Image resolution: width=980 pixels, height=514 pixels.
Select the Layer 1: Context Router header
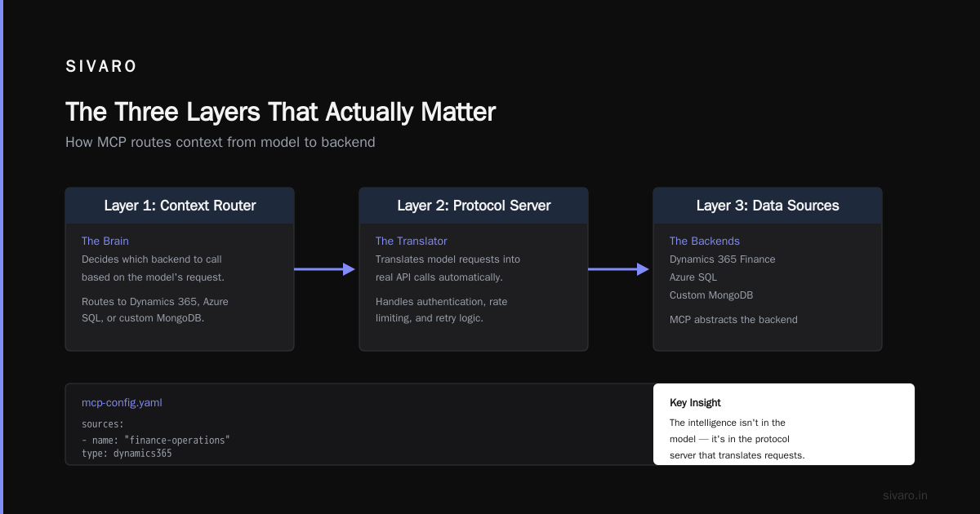pos(180,206)
